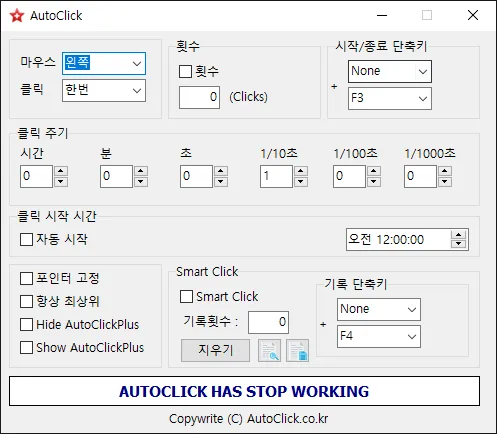
Task: Click the (Clicks) label text
Action: click(248, 97)
